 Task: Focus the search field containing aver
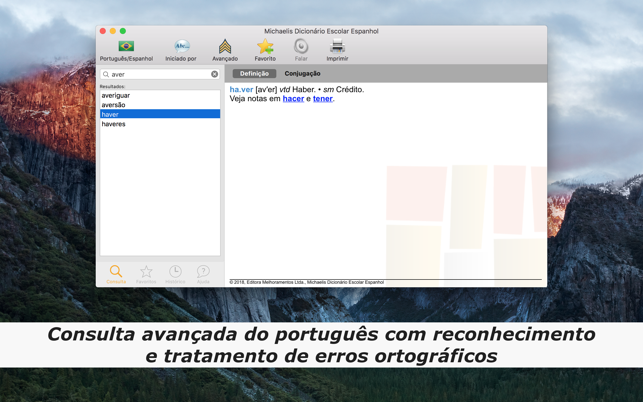[160, 74]
